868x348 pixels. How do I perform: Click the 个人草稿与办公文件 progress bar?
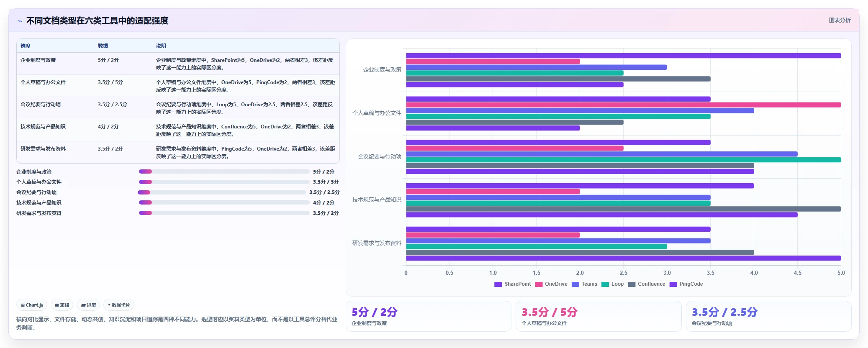click(224, 182)
